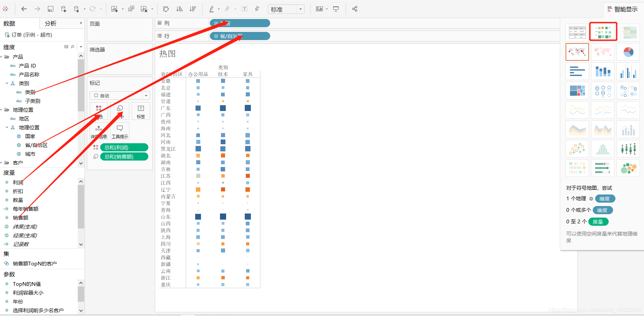Click the 省/自治区 pill on the rows shelf
Viewport: 644px width, 316px height.
point(240,36)
